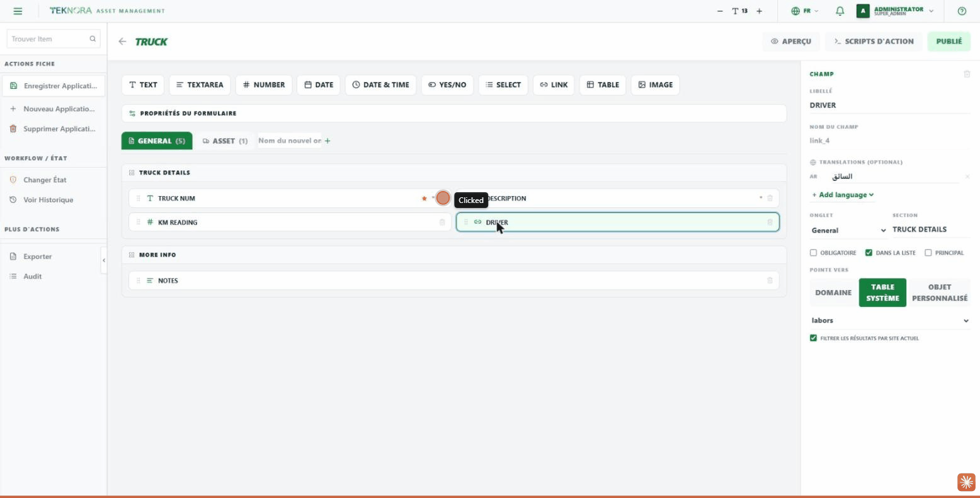Click the TRUCK DETAILS section grip icon
This screenshot has width=980, height=498.
[132, 173]
